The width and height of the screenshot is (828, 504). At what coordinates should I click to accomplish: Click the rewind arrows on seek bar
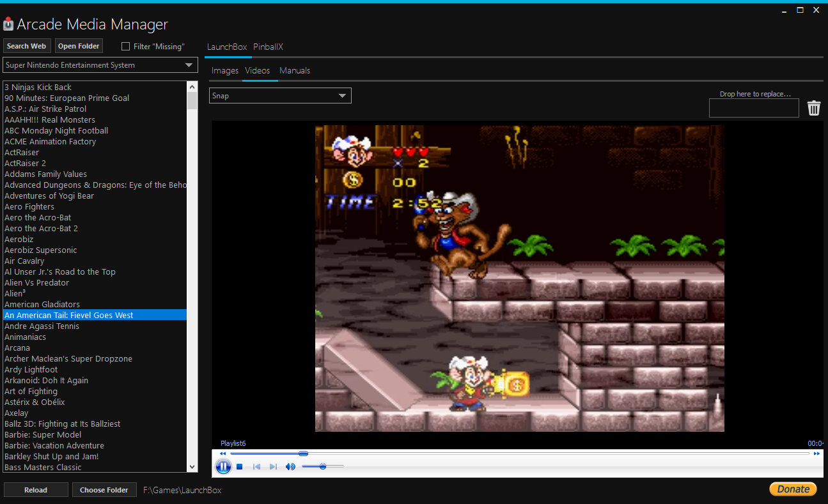(x=223, y=454)
